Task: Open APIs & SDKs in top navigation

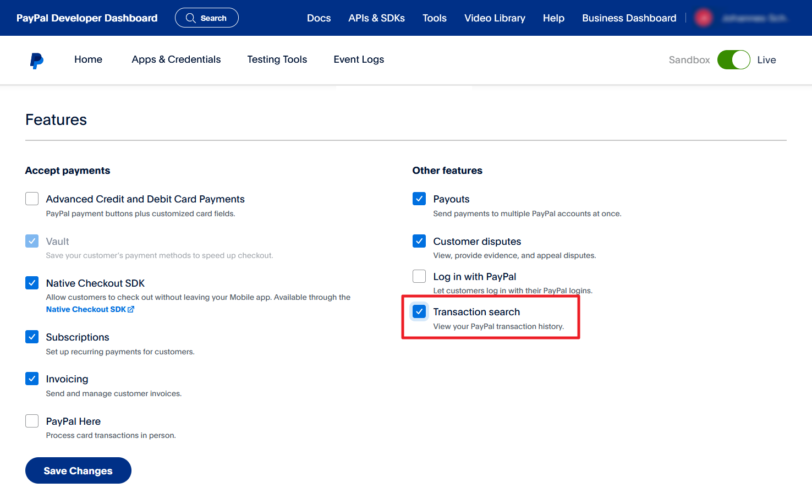Action: tap(376, 18)
